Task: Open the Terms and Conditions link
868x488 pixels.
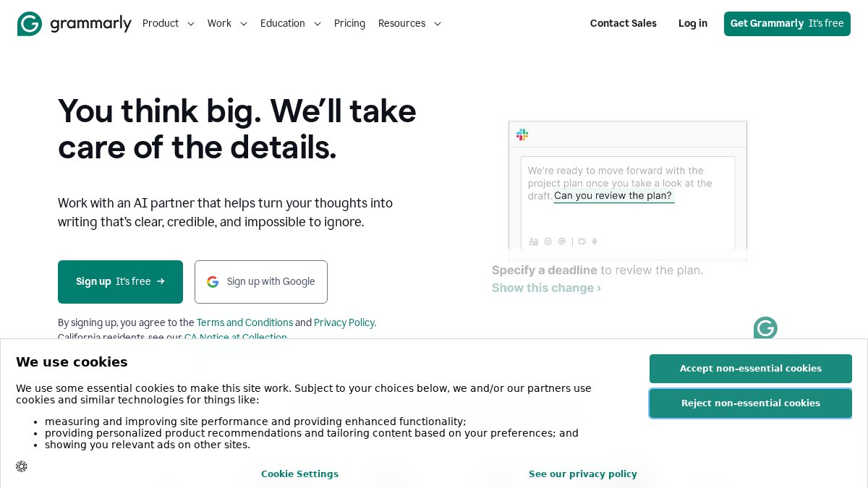Action: click(244, 323)
